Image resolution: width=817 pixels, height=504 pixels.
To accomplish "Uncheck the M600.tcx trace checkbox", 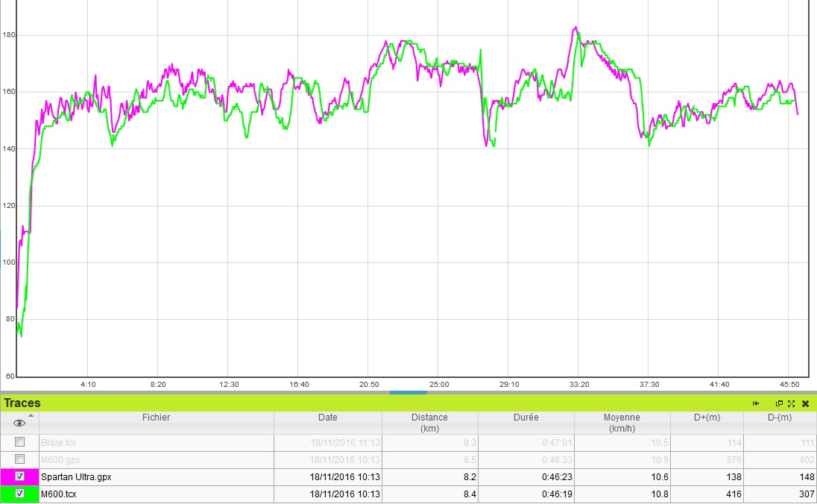I will click(x=20, y=494).
